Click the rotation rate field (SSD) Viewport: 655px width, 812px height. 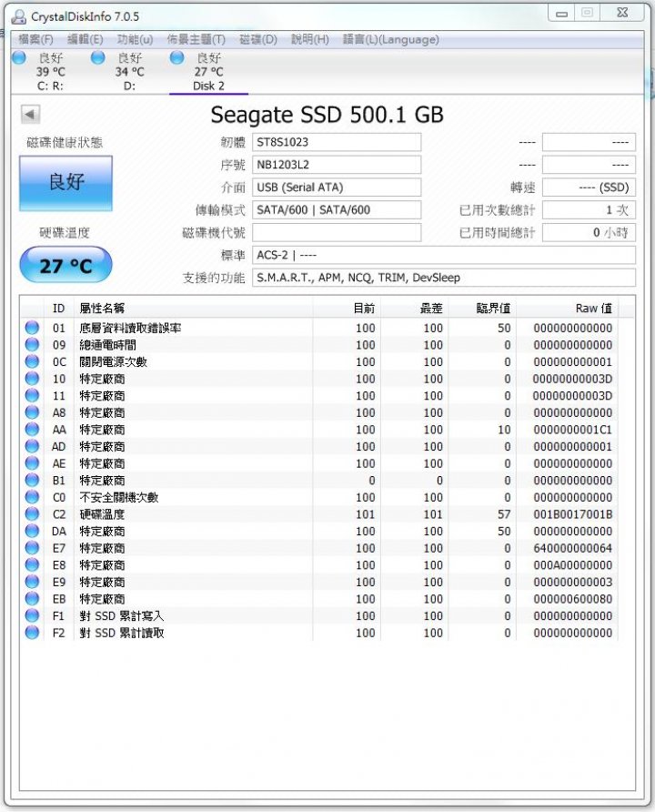(x=589, y=188)
